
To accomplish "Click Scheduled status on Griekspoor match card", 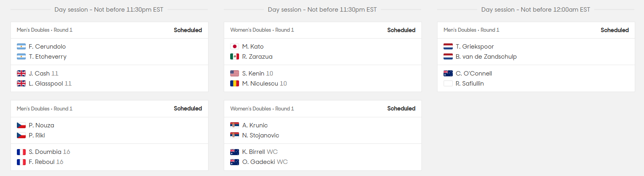I will 614,30.
